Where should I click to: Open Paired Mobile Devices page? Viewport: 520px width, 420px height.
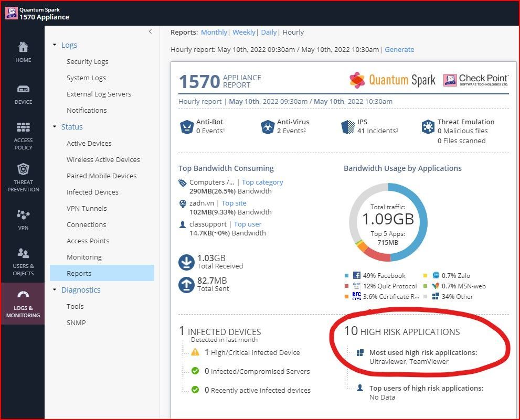click(101, 176)
